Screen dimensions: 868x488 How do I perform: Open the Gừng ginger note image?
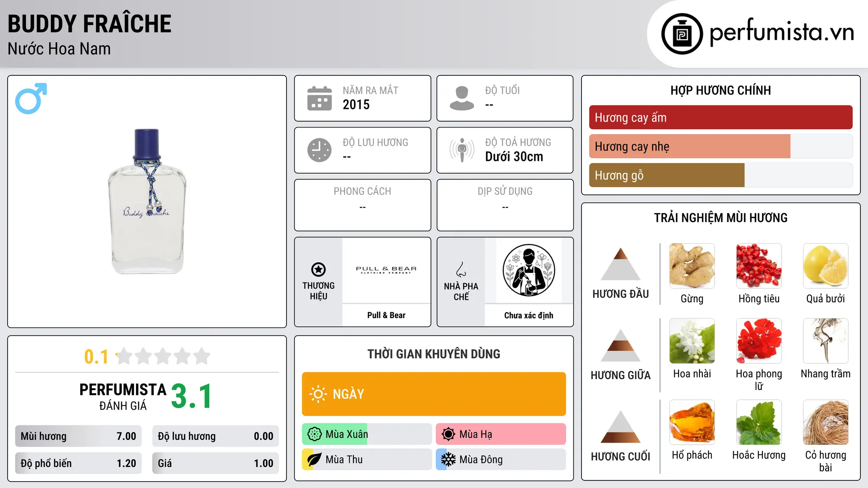[x=692, y=266]
